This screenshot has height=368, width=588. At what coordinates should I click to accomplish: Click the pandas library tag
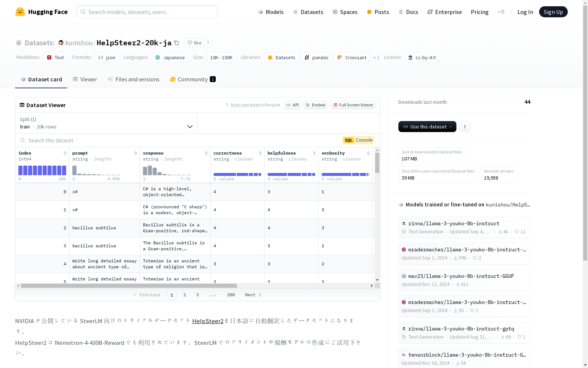[x=316, y=57]
